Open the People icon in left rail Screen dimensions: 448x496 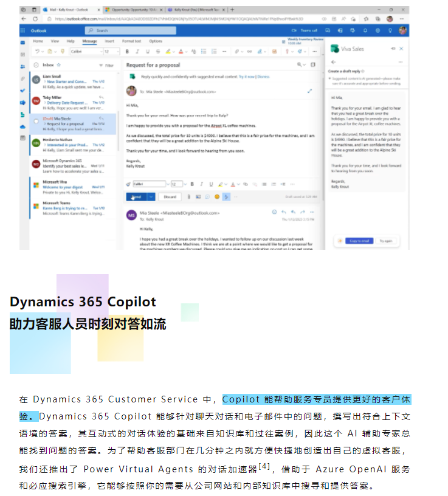pyautogui.click(x=22, y=66)
